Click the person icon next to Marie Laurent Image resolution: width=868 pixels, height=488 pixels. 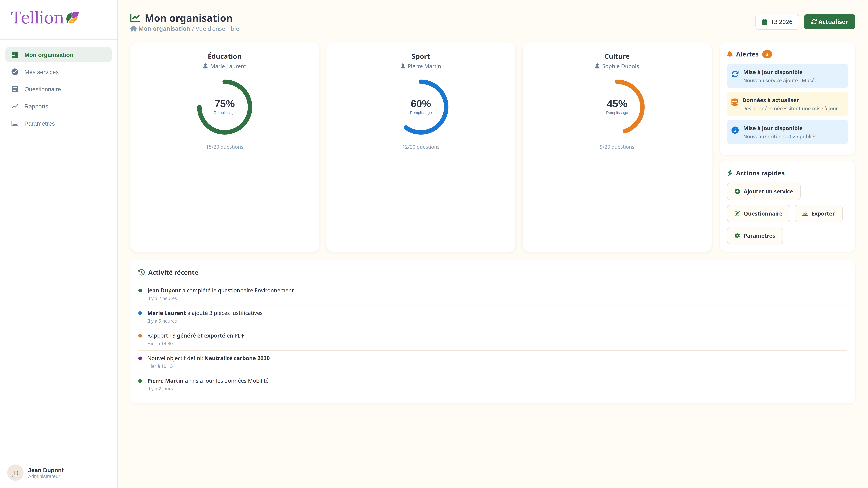(206, 66)
